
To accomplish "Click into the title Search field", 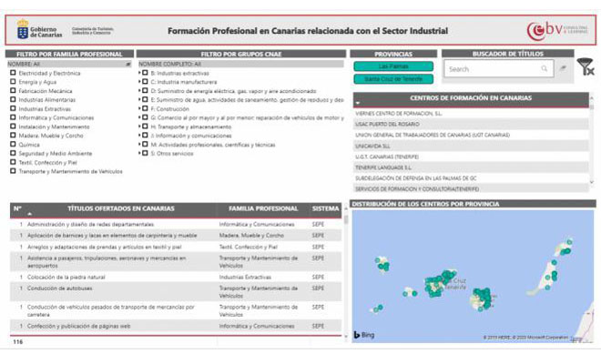I will click(492, 68).
